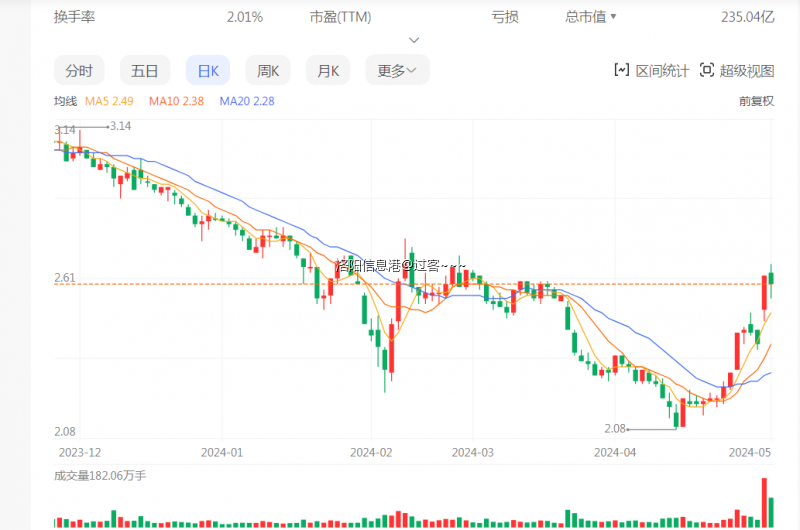Click the 市盈(TTM) label
The image size is (800, 530).
[x=341, y=17]
